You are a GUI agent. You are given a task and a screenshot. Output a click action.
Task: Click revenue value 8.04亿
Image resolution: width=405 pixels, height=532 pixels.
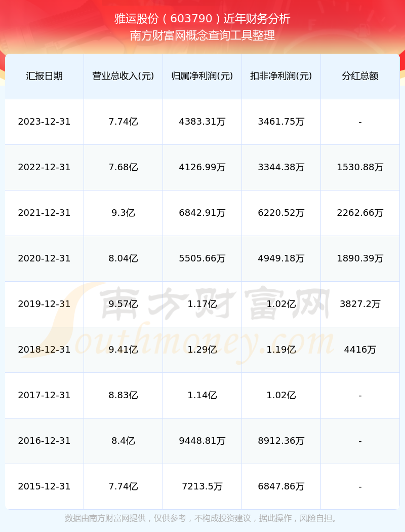pyautogui.click(x=124, y=258)
